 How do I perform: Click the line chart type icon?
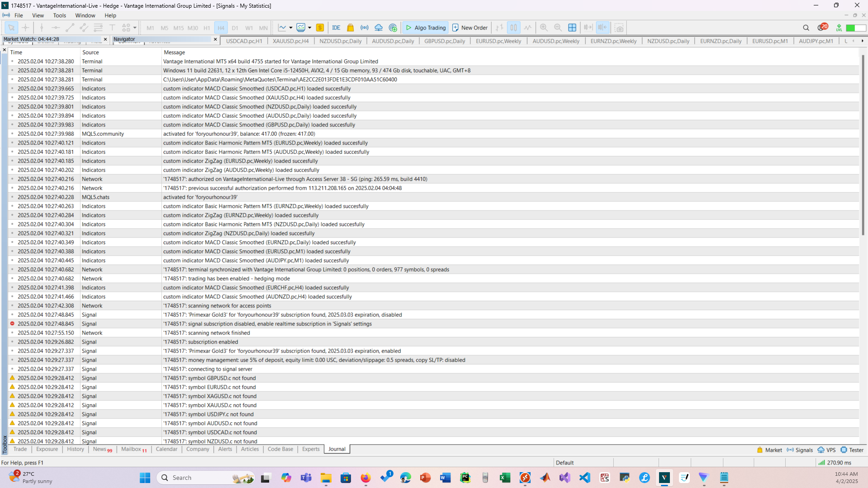[282, 28]
